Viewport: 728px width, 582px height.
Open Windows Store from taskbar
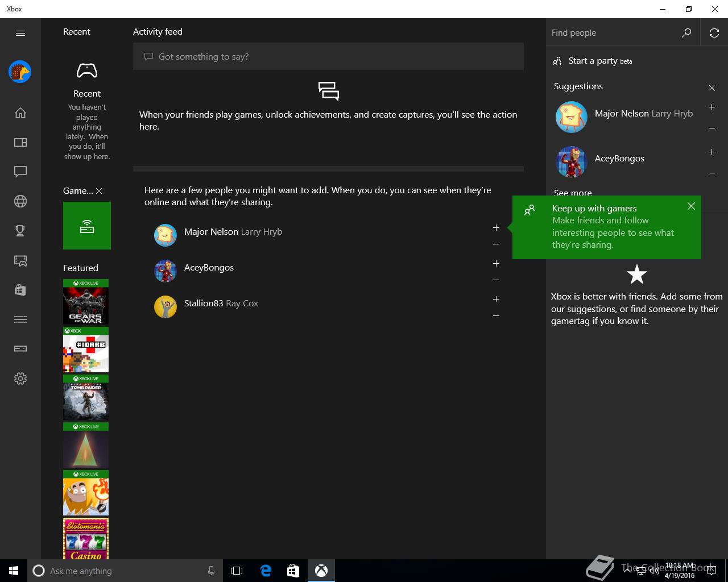pyautogui.click(x=293, y=571)
